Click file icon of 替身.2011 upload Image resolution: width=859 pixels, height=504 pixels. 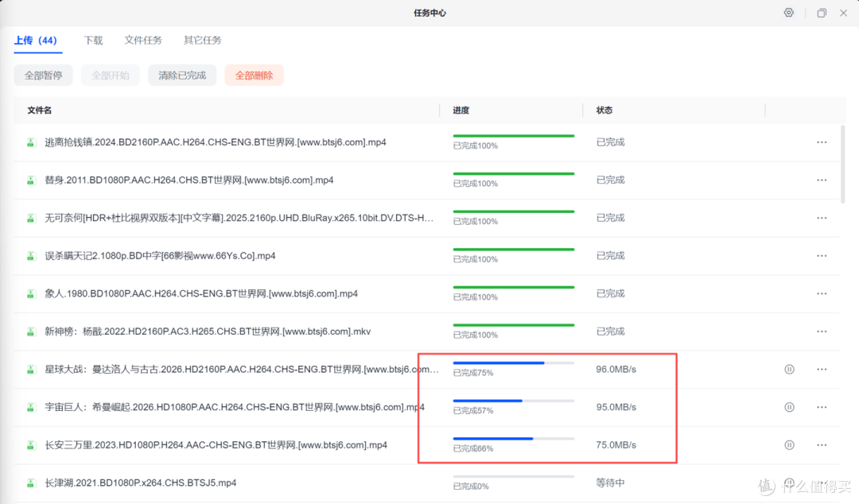coord(31,180)
